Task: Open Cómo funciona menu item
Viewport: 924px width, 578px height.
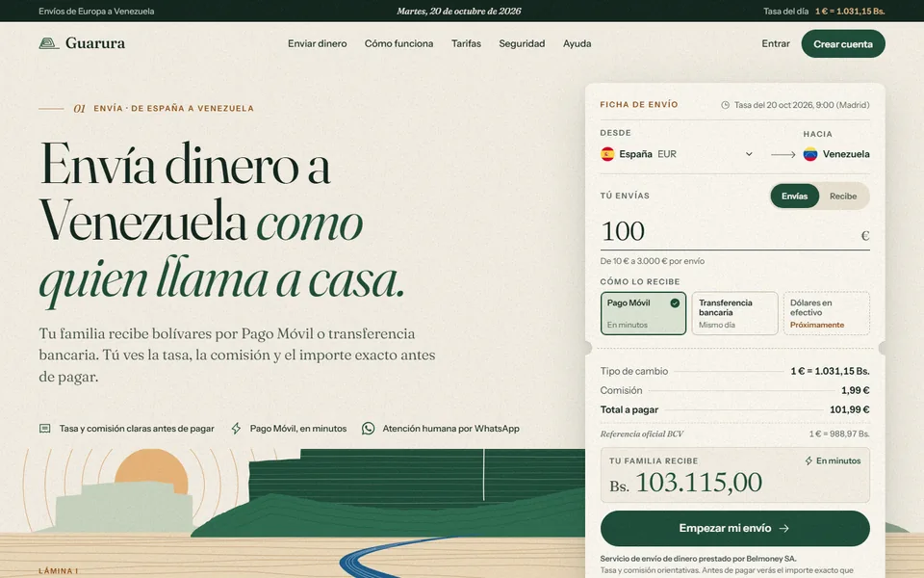Action: (398, 43)
